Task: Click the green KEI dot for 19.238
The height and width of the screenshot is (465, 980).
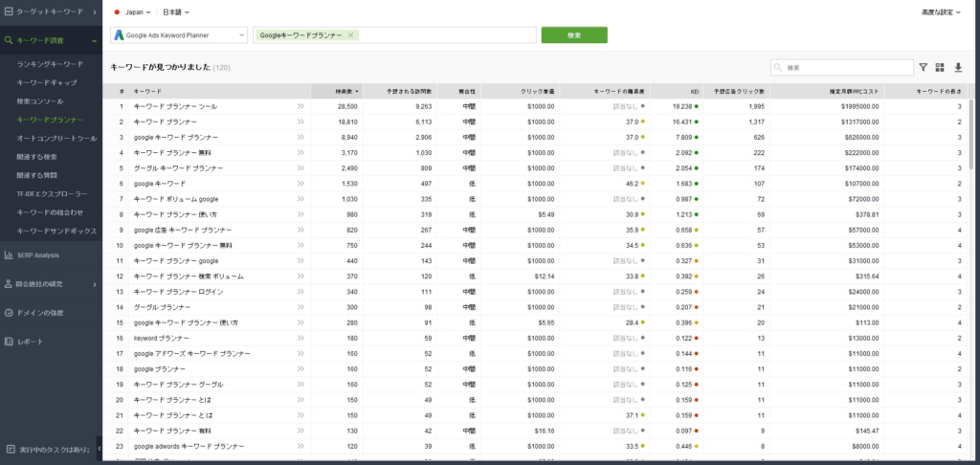Action: point(697,106)
